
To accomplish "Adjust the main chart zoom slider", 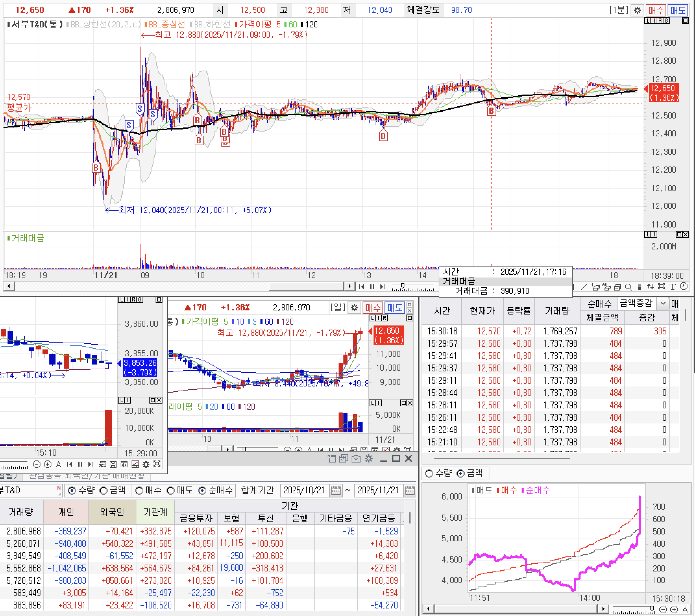I will 403,286.
